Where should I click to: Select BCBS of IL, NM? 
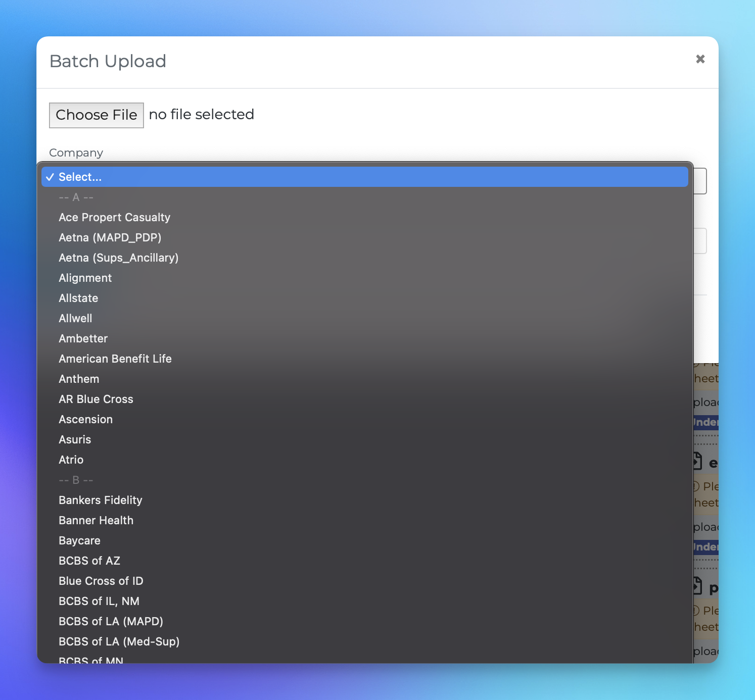tap(365, 601)
